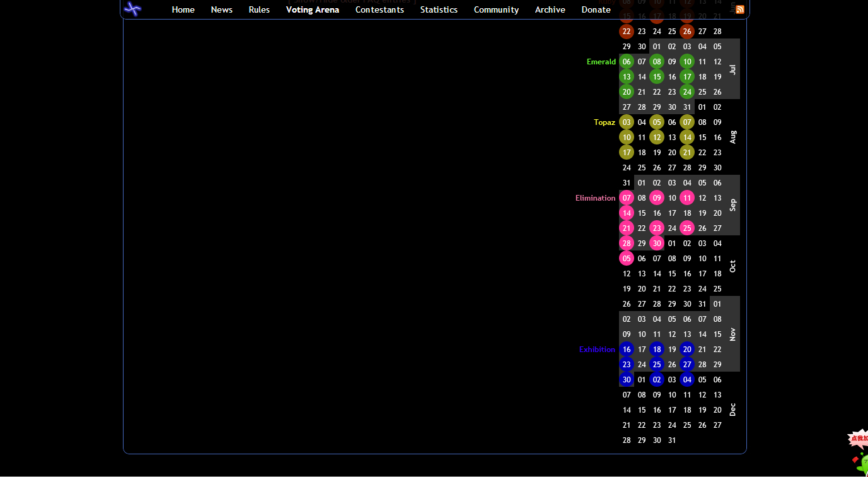Select the pink September 09 Elimination date

coord(657,198)
